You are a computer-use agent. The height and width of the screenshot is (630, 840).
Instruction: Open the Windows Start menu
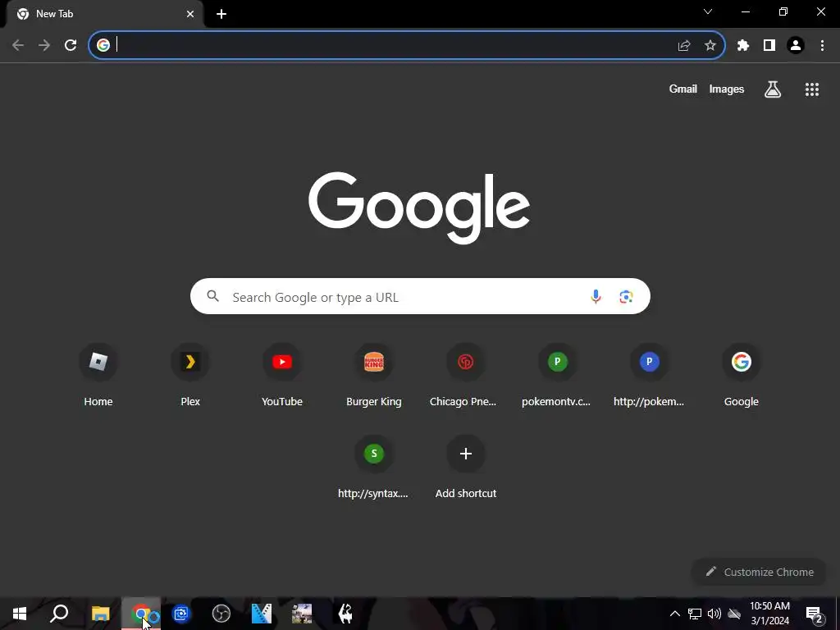(x=20, y=614)
